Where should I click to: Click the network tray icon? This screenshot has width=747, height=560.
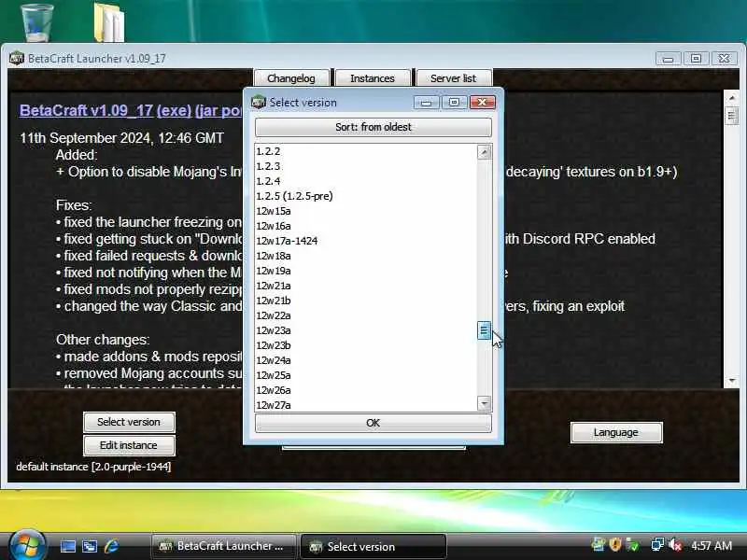tap(657, 544)
